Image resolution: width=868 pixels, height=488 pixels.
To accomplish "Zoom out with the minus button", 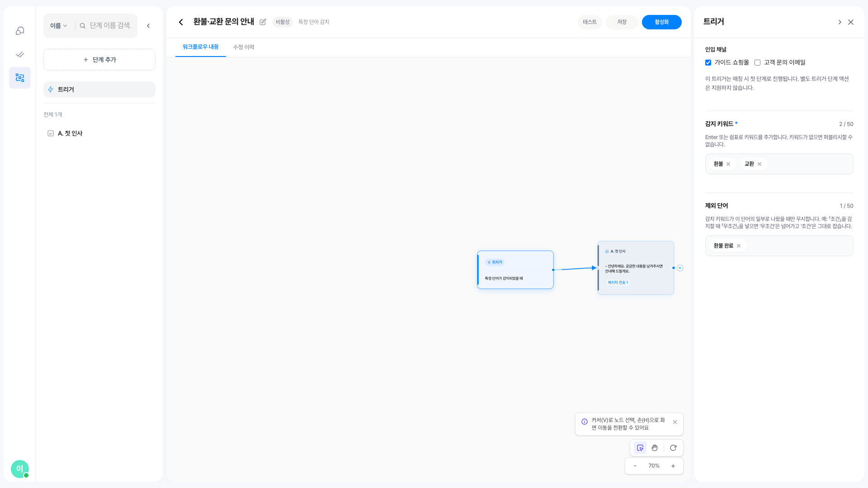I will 635,466.
